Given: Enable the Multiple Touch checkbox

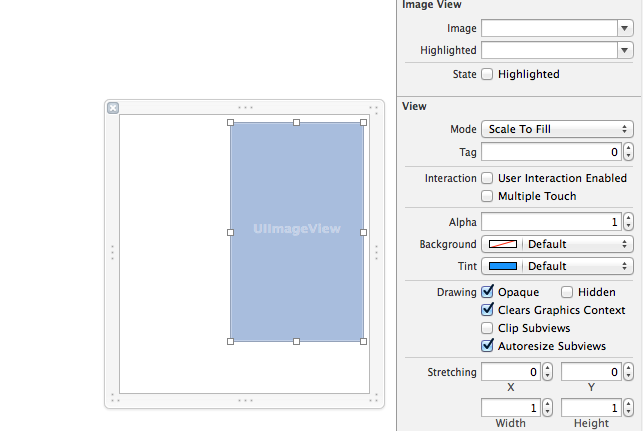Looking at the screenshot, I should pos(487,196).
